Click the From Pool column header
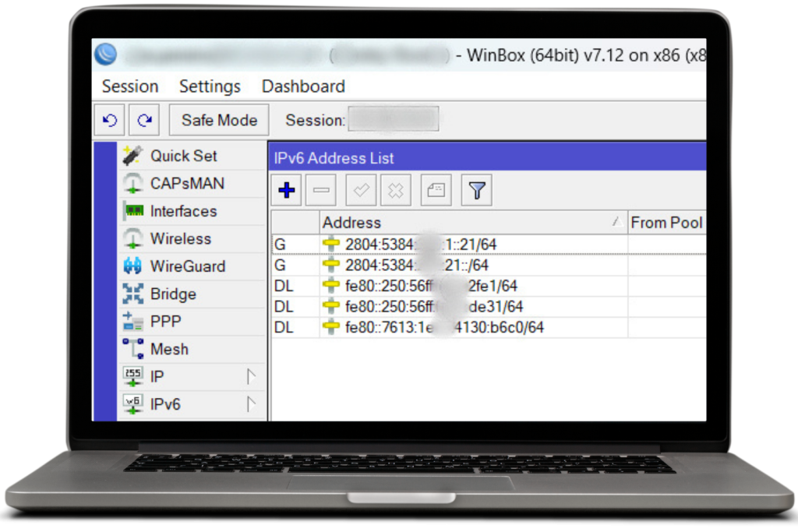Image resolution: width=798 pixels, height=532 pixels. click(x=667, y=223)
